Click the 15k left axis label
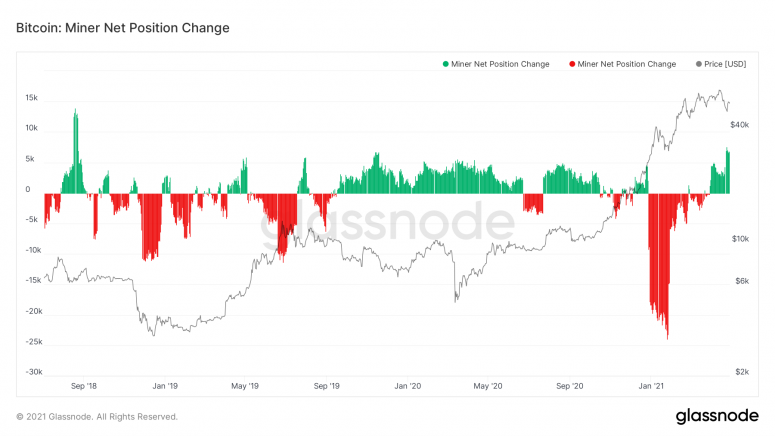Image resolution: width=775 pixels, height=436 pixels. tap(32, 98)
